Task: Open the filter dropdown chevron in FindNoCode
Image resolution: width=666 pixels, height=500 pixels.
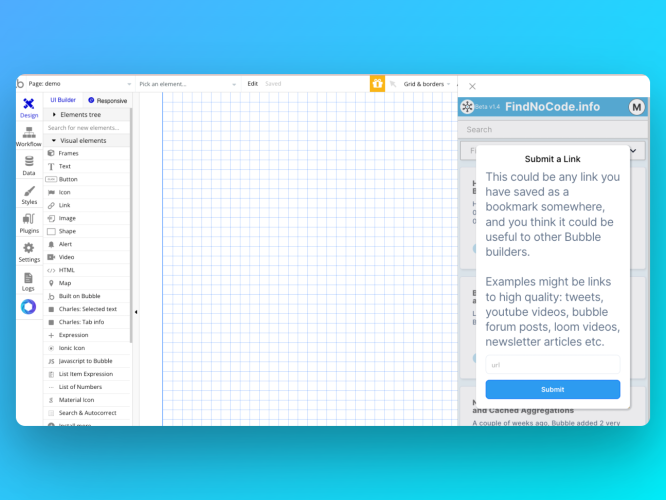Action: pos(633,151)
